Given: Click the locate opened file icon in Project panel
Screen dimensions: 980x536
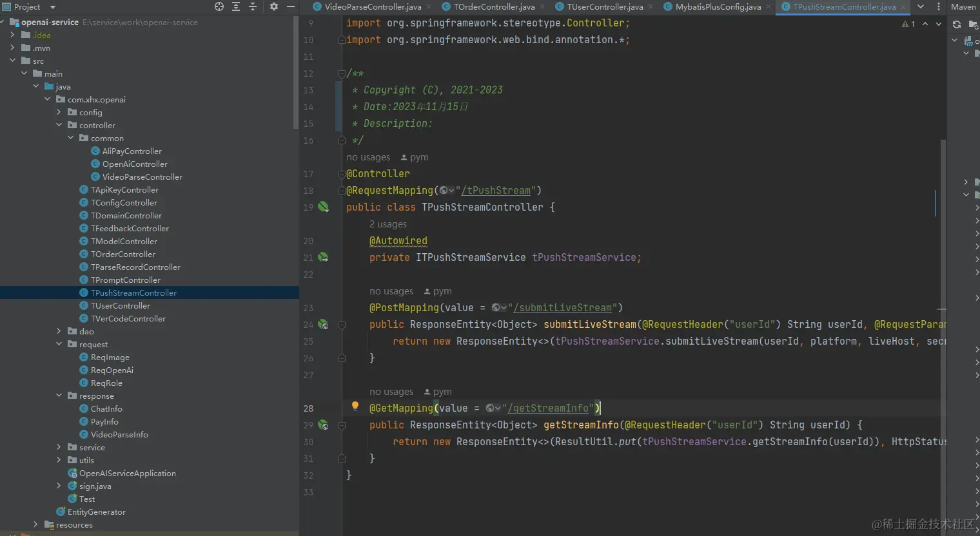Looking at the screenshot, I should (x=219, y=6).
